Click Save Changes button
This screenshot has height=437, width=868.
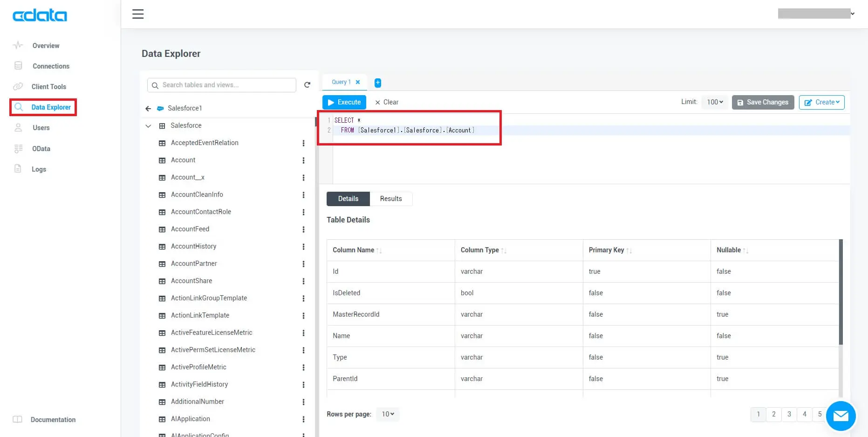point(763,102)
